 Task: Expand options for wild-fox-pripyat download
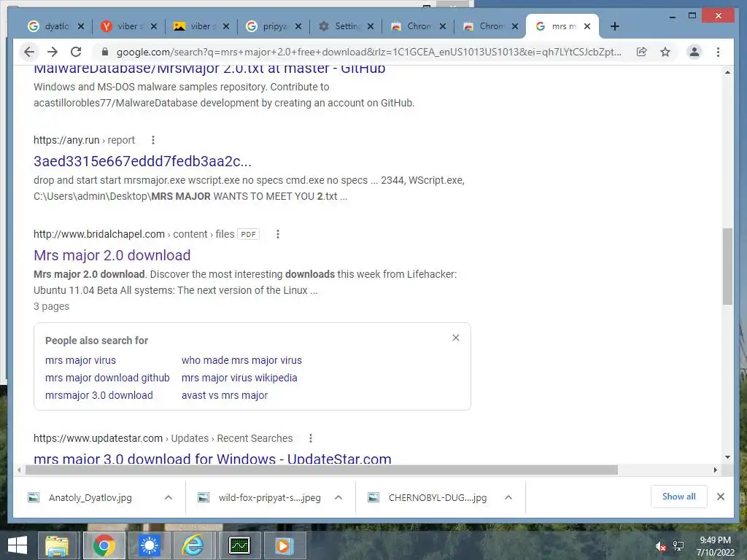[338, 497]
